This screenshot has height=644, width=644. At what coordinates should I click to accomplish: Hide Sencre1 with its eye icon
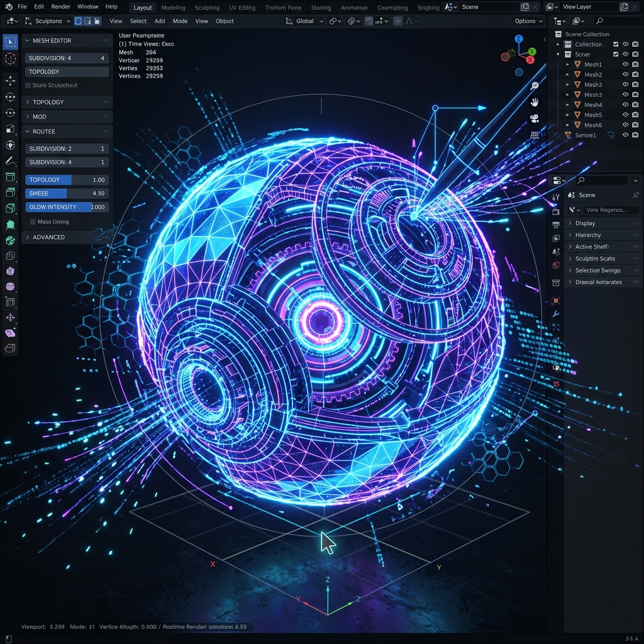click(x=626, y=135)
